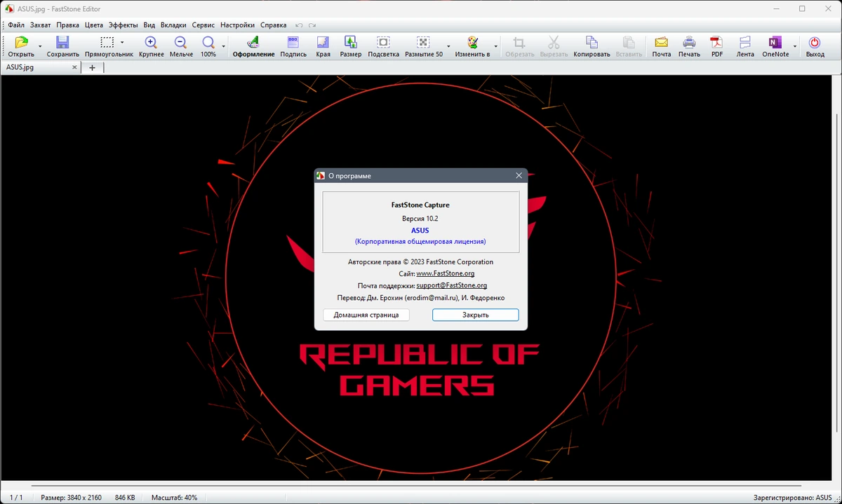Zoom in with the Крупнее magnifier
This screenshot has height=504, width=842.
click(x=151, y=42)
